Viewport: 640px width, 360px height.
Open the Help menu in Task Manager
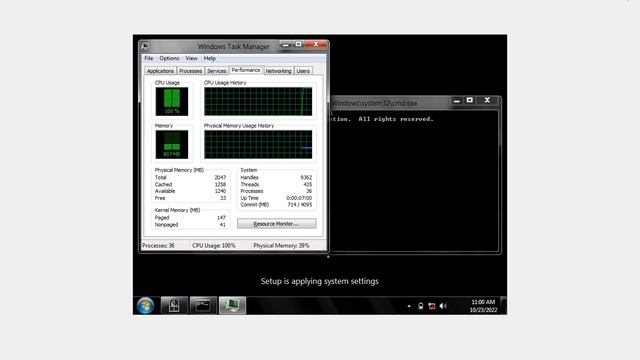[x=209, y=58]
